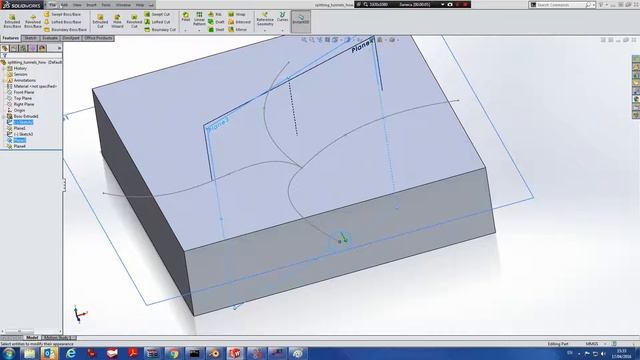
Task: Expand the Reference Geometry dropdown arrow
Action: tap(265, 30)
